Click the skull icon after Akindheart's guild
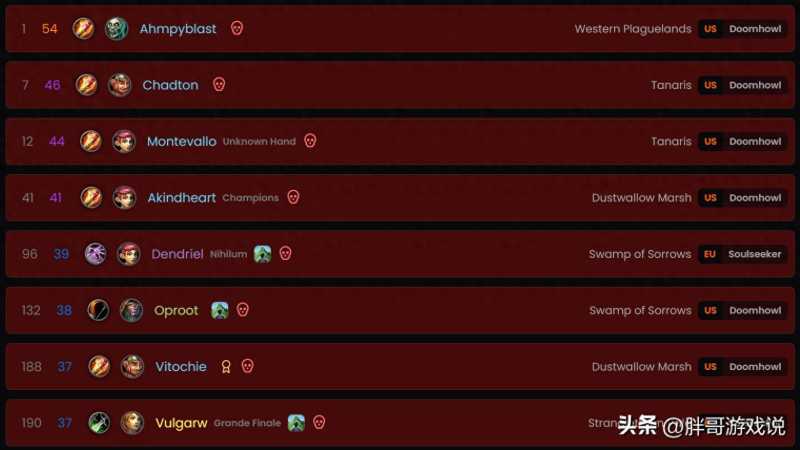The width and height of the screenshot is (800, 450). pos(293,197)
